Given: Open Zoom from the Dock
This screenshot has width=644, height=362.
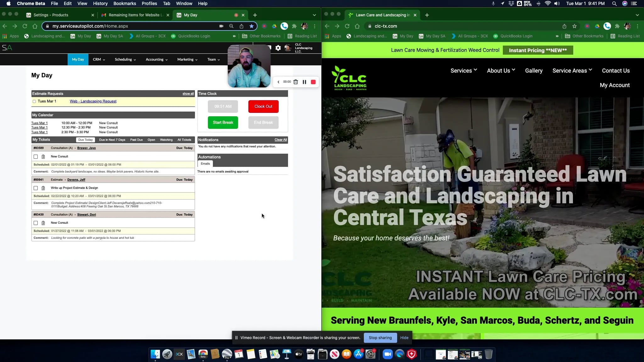Looking at the screenshot, I should [x=388, y=354].
